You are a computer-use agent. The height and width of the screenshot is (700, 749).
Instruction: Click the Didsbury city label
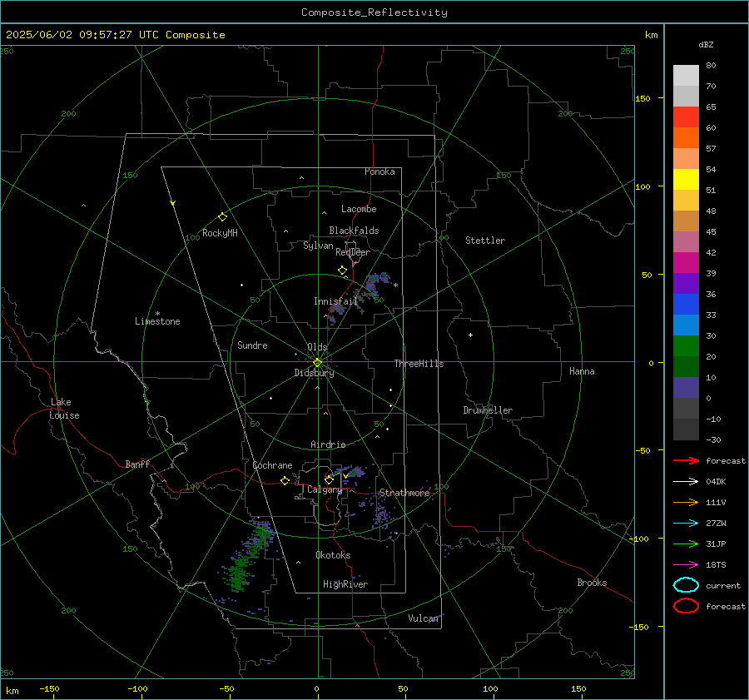[x=314, y=373]
